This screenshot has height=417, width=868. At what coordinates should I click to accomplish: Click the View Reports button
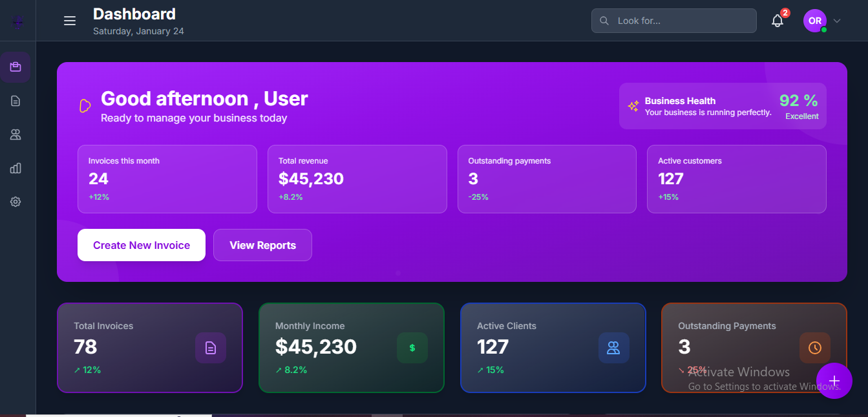[262, 245]
